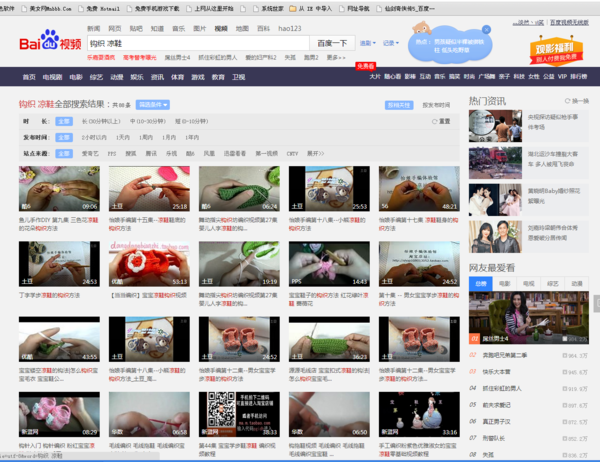The height and width of the screenshot is (462, 600).
Task: Open the 追剧 dropdown beside the search button
Action: 368,43
